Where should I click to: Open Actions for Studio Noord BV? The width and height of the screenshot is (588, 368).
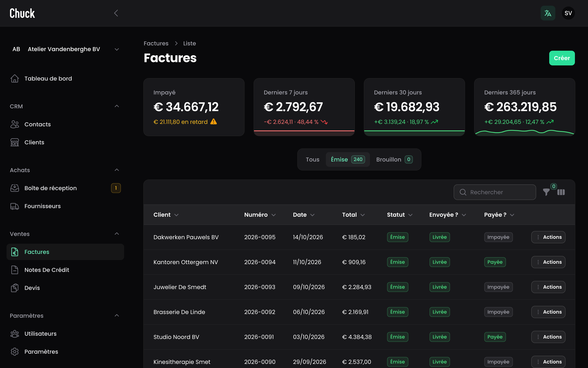[x=548, y=337]
